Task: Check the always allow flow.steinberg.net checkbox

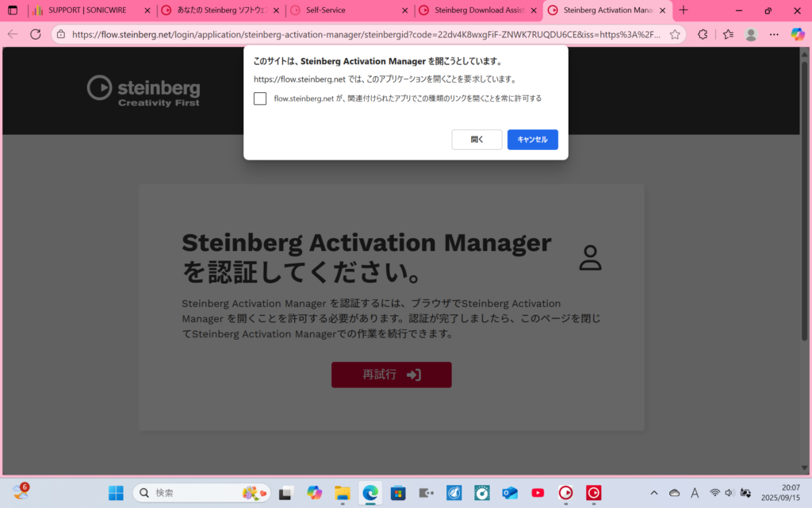Action: tap(260, 98)
